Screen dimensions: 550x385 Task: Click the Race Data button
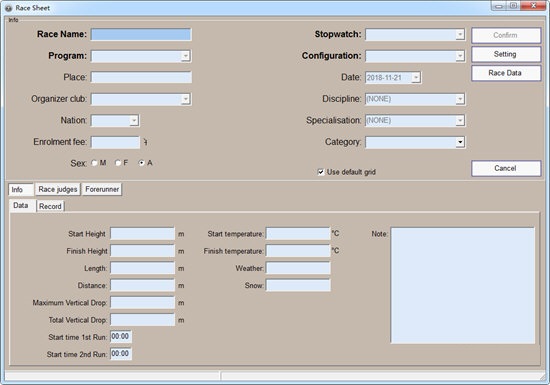point(506,73)
